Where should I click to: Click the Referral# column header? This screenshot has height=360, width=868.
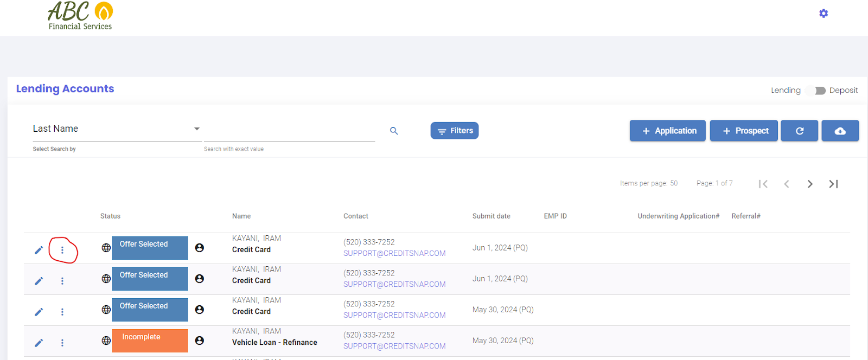[x=746, y=216]
